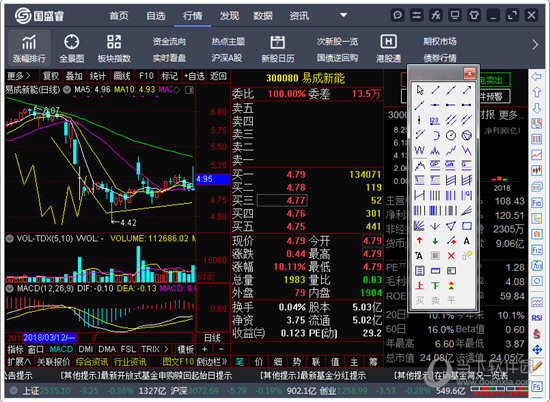
Task: Click the monitor display icon in title bar
Action: 455,15
